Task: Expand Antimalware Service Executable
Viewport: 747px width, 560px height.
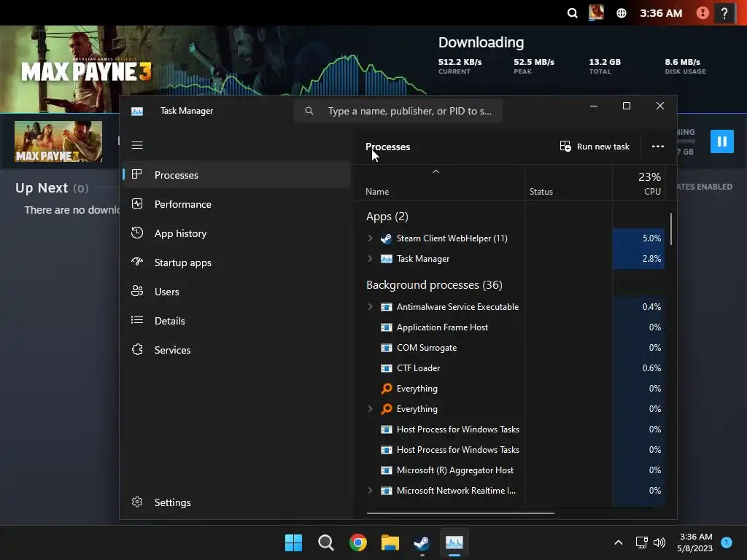Action: 370,307
